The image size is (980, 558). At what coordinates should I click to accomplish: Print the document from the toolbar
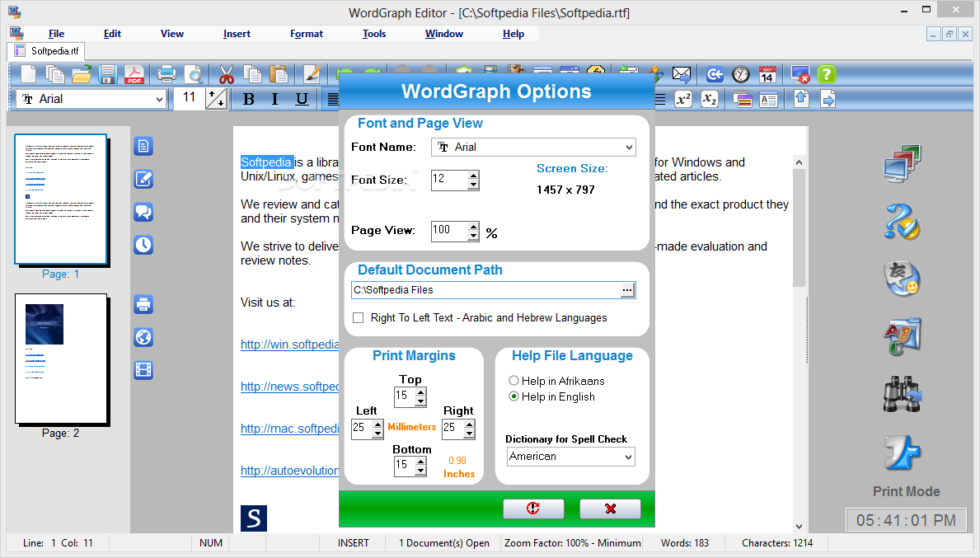pyautogui.click(x=166, y=75)
